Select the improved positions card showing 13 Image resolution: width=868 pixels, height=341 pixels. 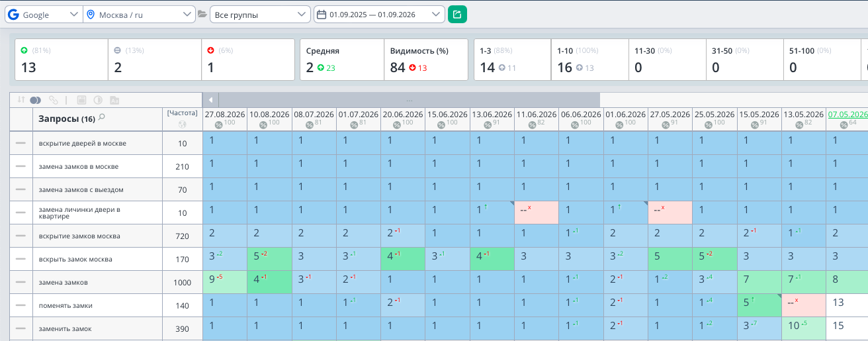click(x=62, y=60)
